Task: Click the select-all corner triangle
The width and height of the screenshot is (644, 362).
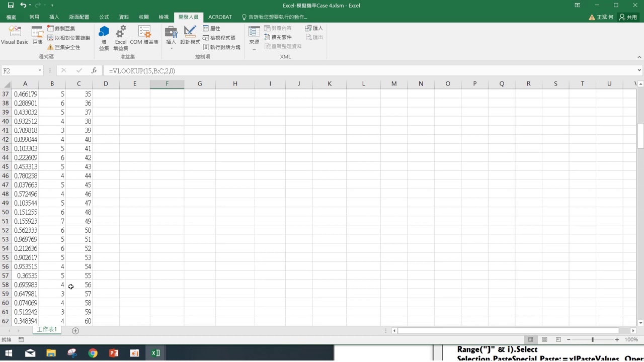Action: tap(6, 83)
